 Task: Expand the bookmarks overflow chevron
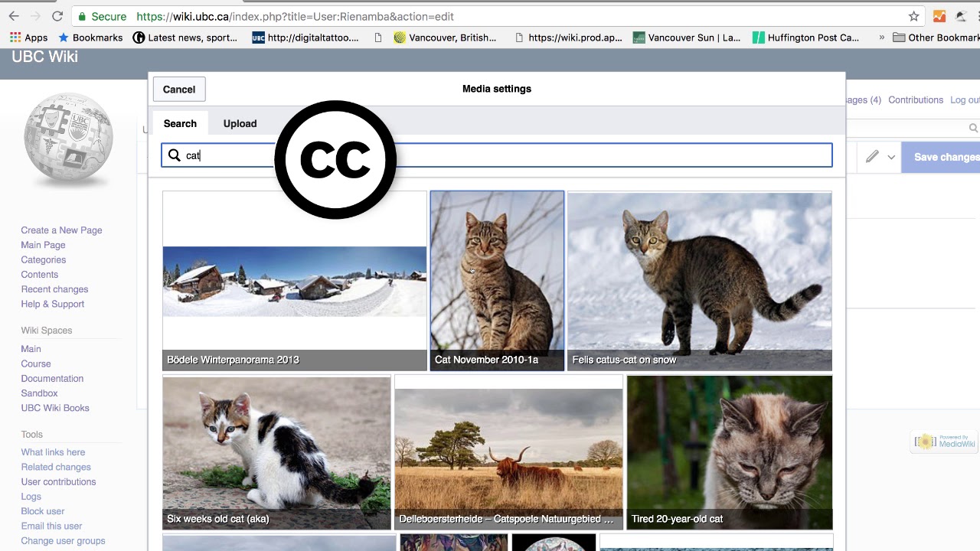(x=882, y=37)
